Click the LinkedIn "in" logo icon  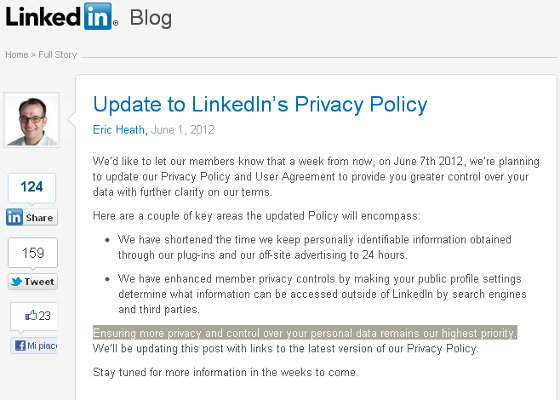click(x=98, y=16)
